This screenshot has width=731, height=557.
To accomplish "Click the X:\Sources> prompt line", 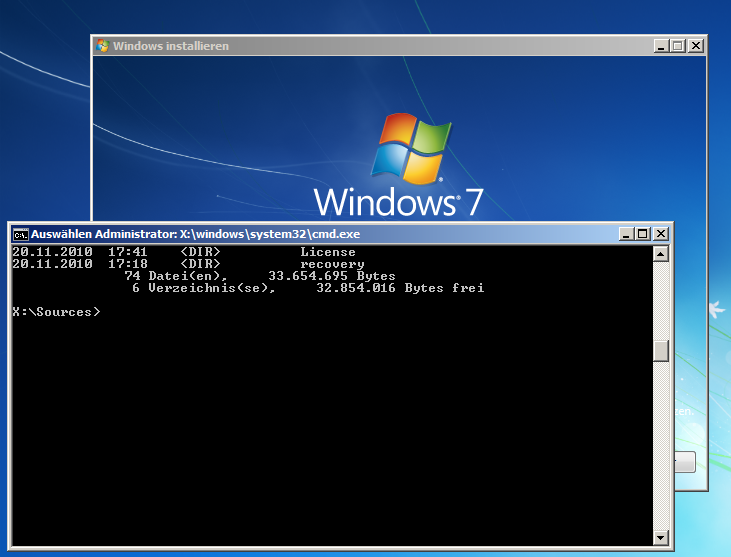I will [x=56, y=312].
